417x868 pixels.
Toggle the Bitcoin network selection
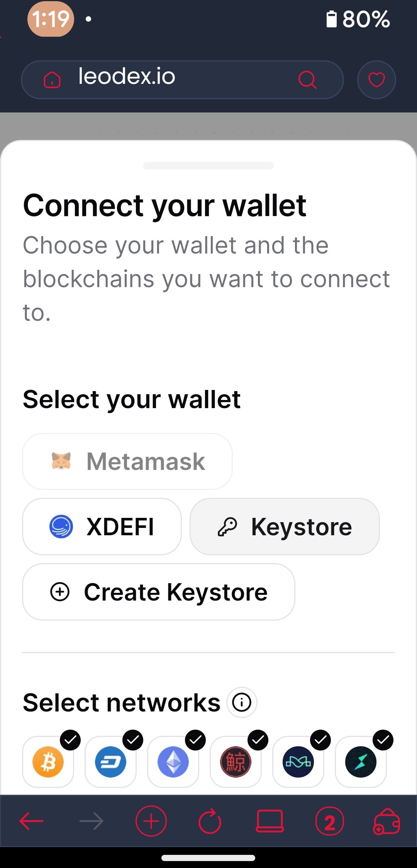[48, 762]
